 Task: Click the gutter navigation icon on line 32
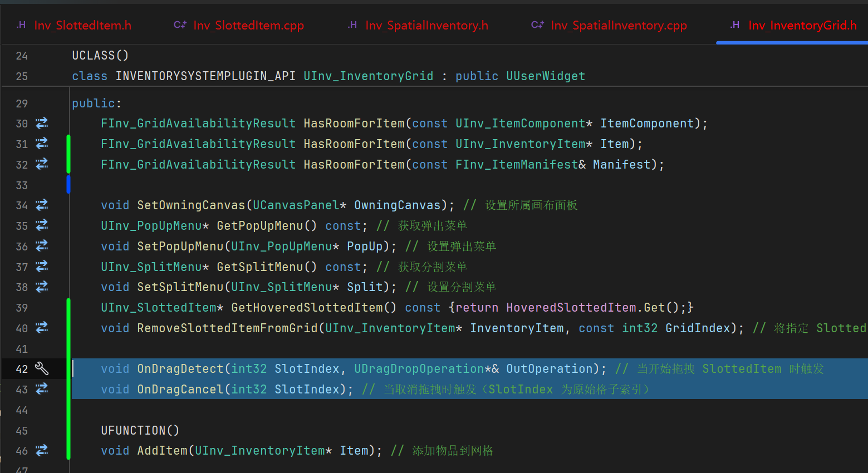pyautogui.click(x=42, y=164)
